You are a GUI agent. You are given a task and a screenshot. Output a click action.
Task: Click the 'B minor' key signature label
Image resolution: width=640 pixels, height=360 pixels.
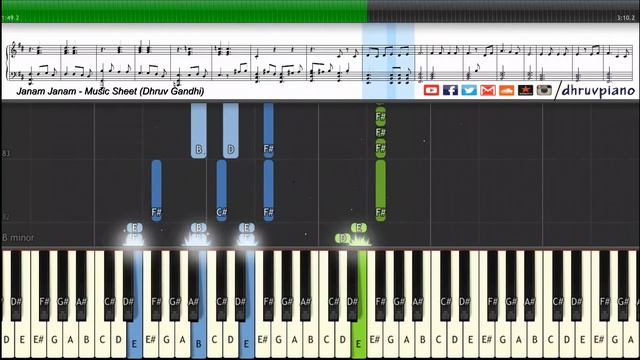coord(18,238)
